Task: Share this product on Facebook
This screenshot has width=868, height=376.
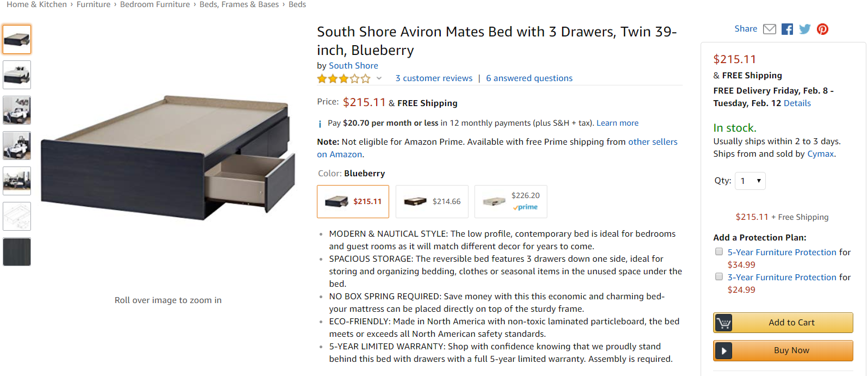Action: click(787, 29)
